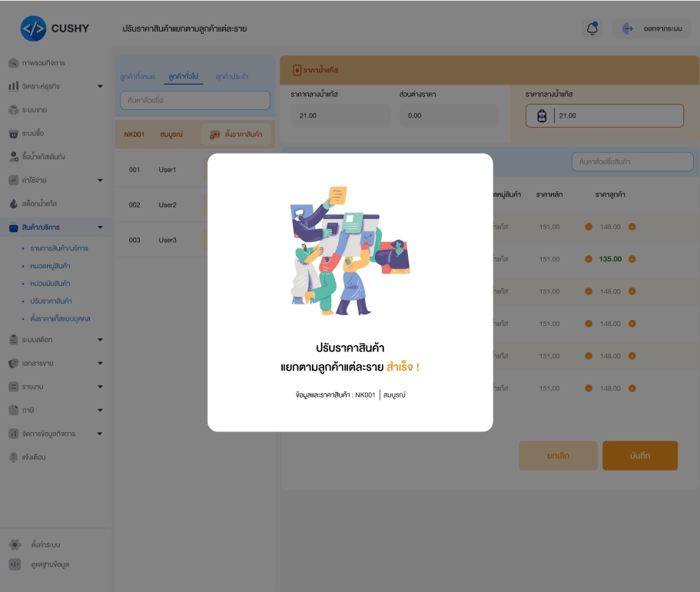The height and width of the screenshot is (592, 700).
Task: Select customer row 001 User1
Action: [x=161, y=170]
